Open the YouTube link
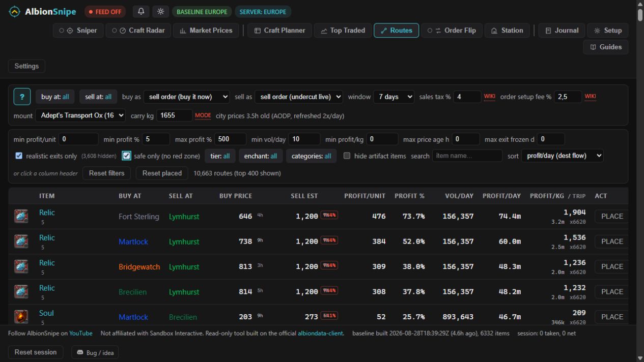Image resolution: width=644 pixels, height=362 pixels. coord(81,334)
